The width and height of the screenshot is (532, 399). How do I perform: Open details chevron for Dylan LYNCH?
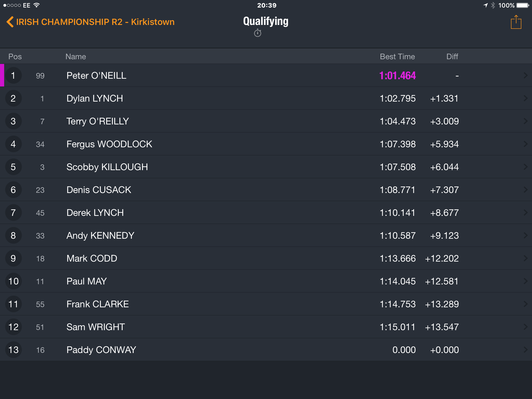[525, 98]
